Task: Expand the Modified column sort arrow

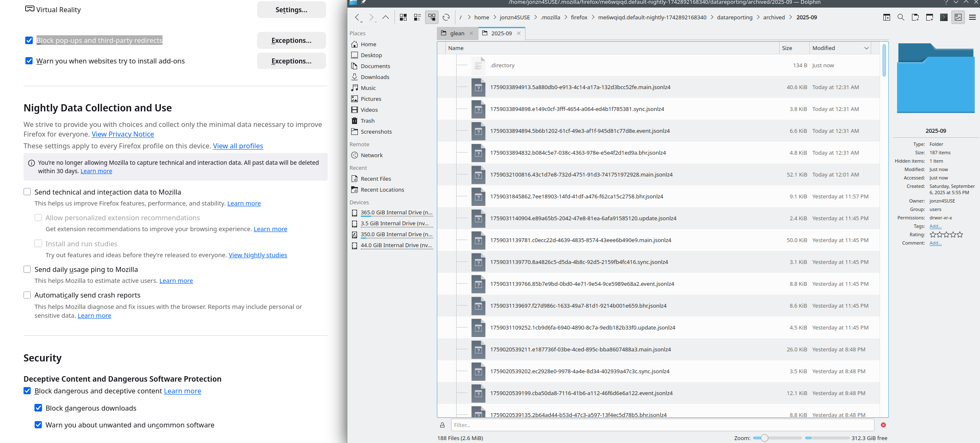Action: [866, 48]
